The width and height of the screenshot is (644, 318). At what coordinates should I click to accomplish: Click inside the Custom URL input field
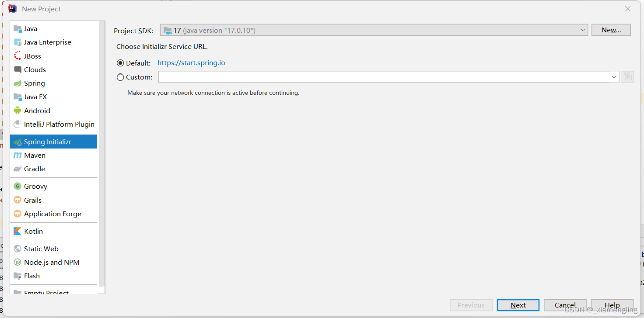[x=384, y=77]
